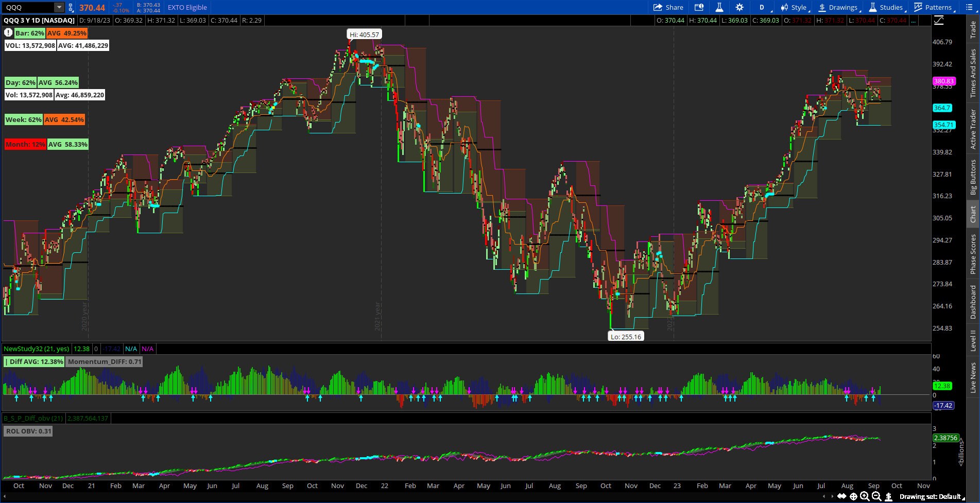The image size is (980, 503).
Task: Click the candlestick Style icon
Action: tap(783, 7)
